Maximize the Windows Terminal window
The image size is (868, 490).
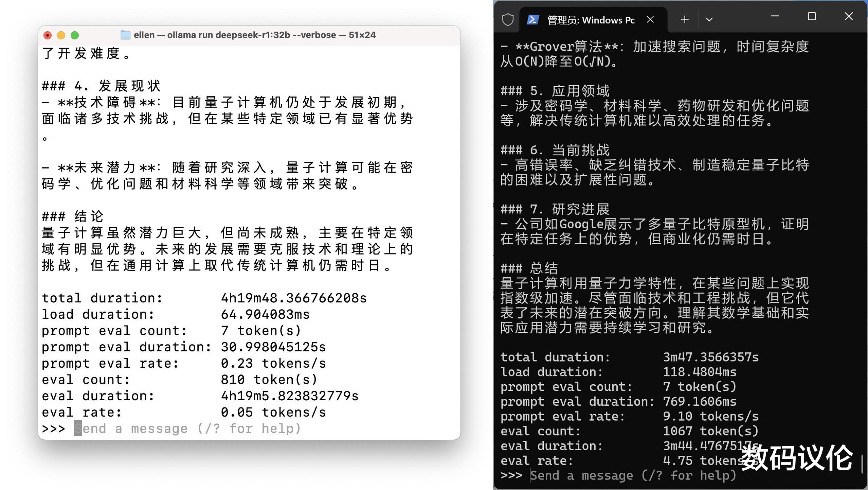812,16
